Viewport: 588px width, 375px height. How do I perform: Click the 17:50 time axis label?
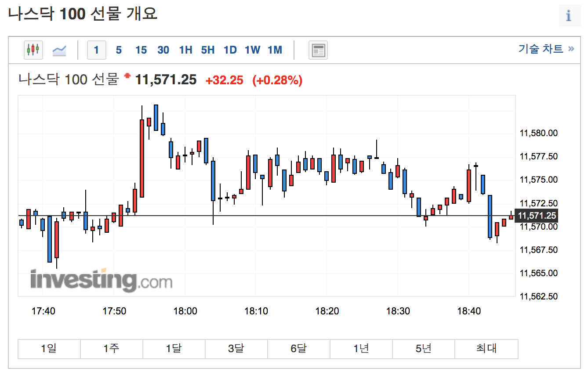point(114,311)
